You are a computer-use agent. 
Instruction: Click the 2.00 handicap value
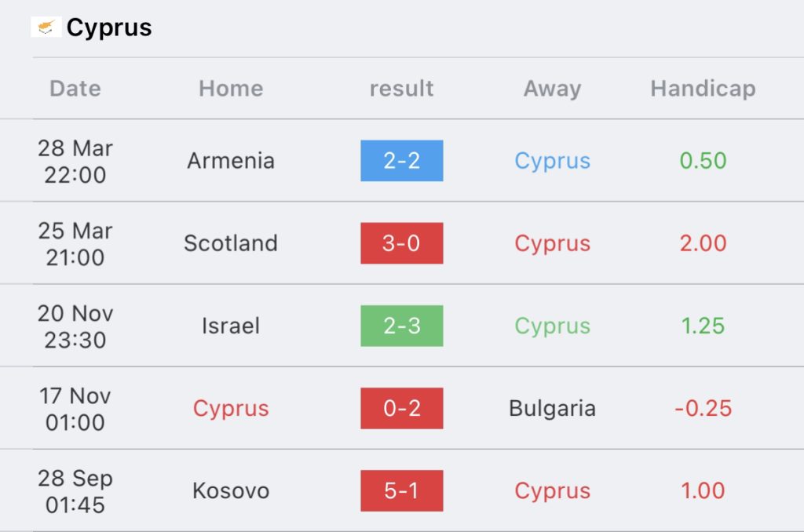(x=703, y=243)
